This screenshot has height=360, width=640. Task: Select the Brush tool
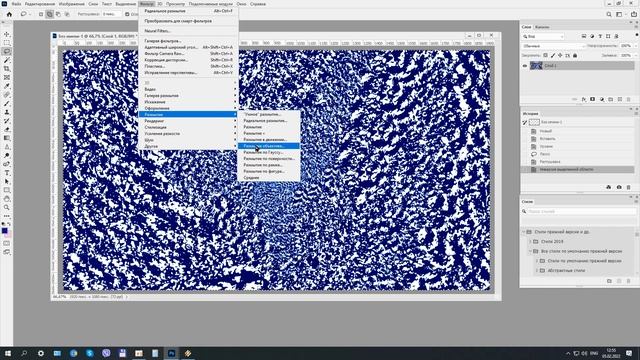point(7,103)
